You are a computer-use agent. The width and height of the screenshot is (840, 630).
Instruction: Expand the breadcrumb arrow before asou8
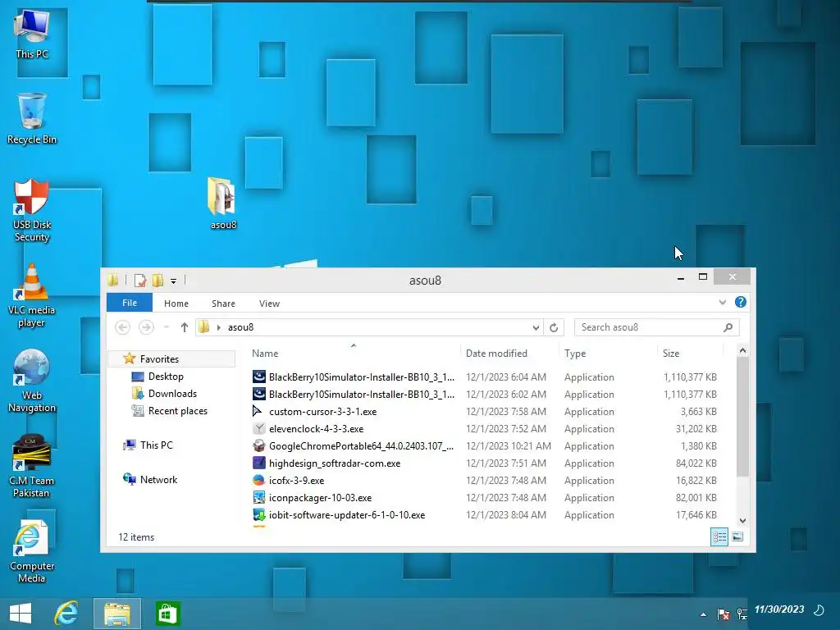(218, 327)
